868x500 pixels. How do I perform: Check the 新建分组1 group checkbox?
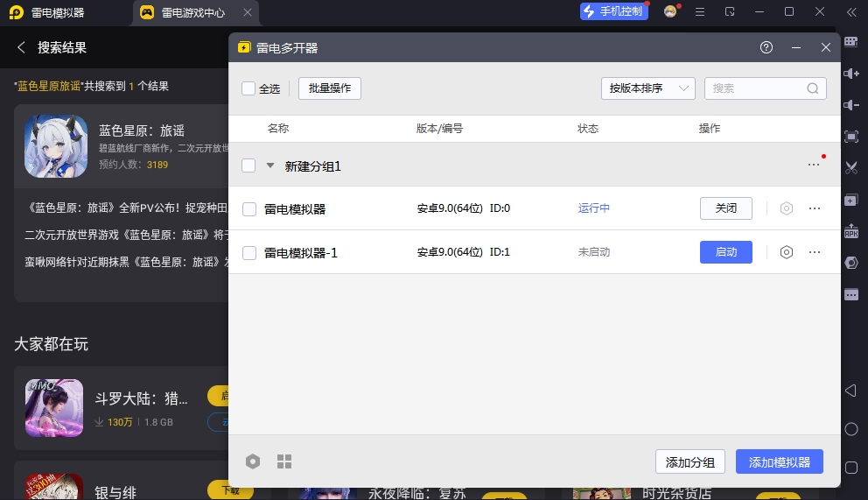[x=248, y=165]
